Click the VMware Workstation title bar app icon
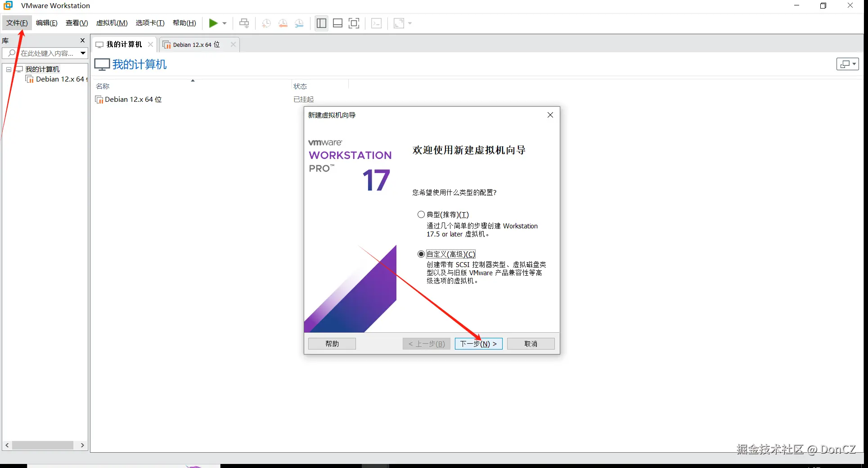This screenshot has width=868, height=468. tap(8, 5)
